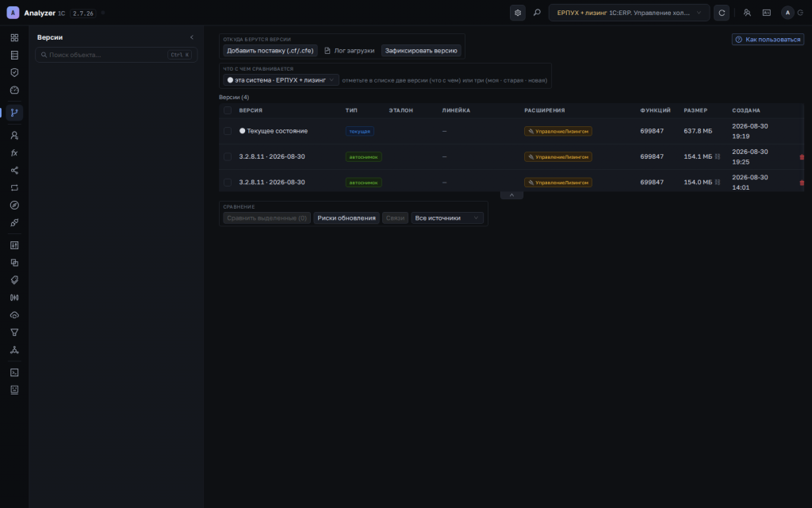Image resolution: width=812 pixels, height=508 pixels.
Task: Open the share-nodes graph icon in the sidebar
Action: 14,171
